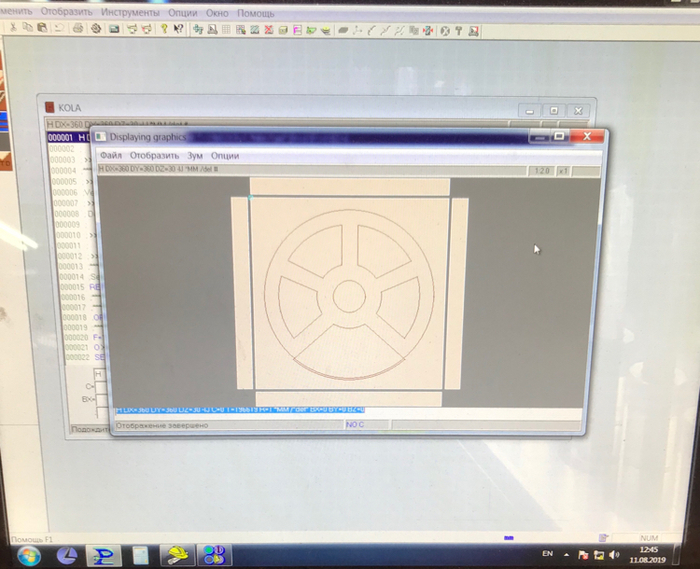
Task: Click the context help arrow-question icon
Action: [x=179, y=29]
